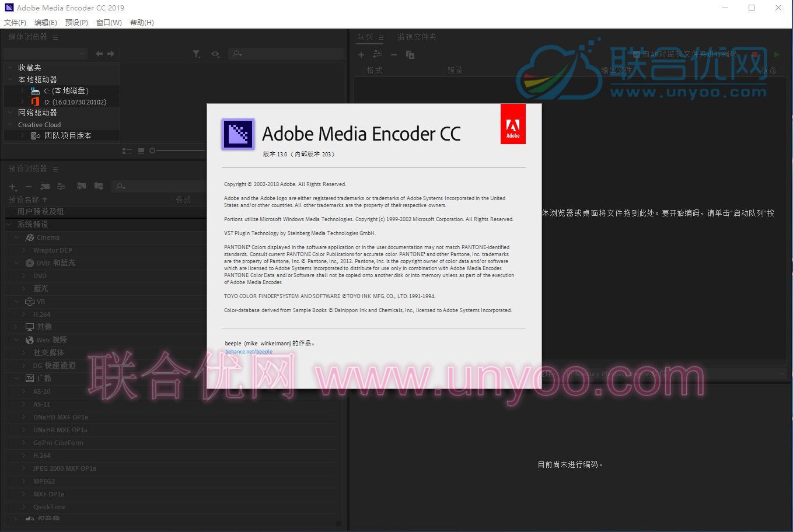The height and width of the screenshot is (532, 793).
Task: Collapse the 系统预设 group
Action: [9, 224]
